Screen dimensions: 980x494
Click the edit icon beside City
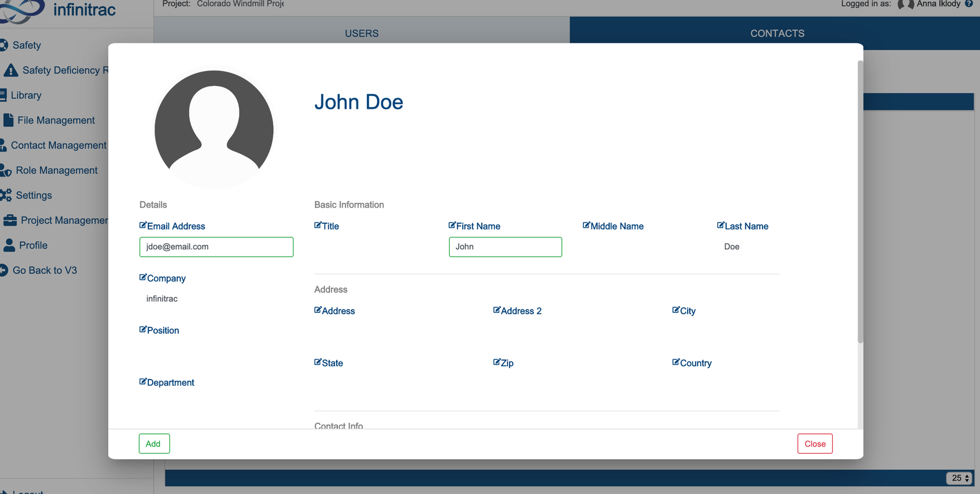676,310
